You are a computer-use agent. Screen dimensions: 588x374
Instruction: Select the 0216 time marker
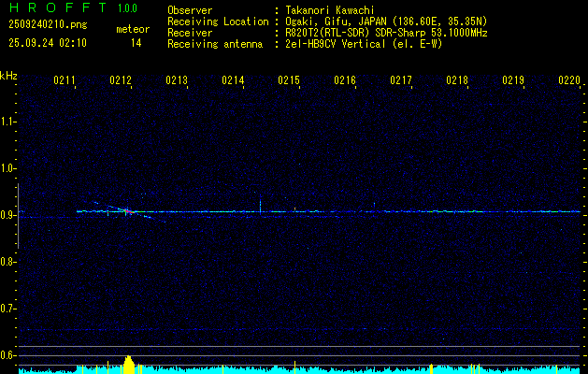click(345, 81)
